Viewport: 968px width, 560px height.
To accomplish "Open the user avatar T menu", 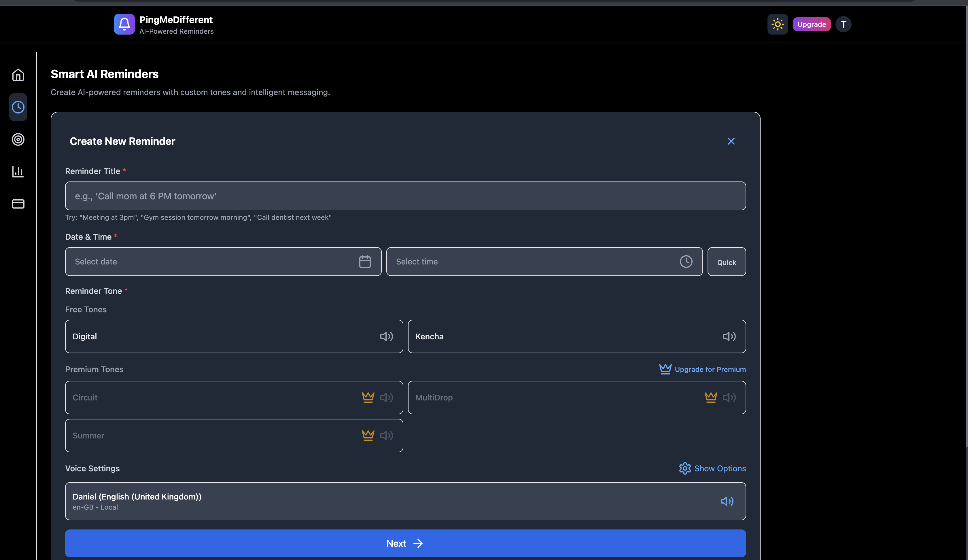I will (x=843, y=24).
